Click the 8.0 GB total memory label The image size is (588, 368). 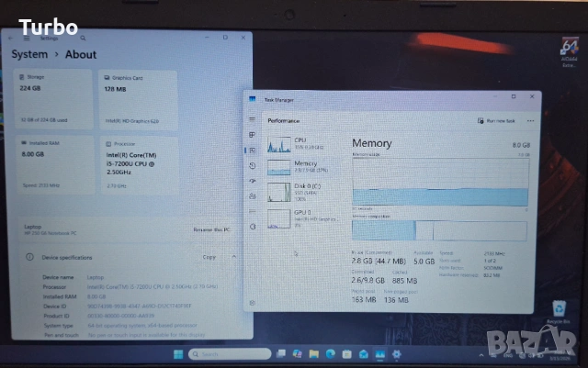pos(521,145)
